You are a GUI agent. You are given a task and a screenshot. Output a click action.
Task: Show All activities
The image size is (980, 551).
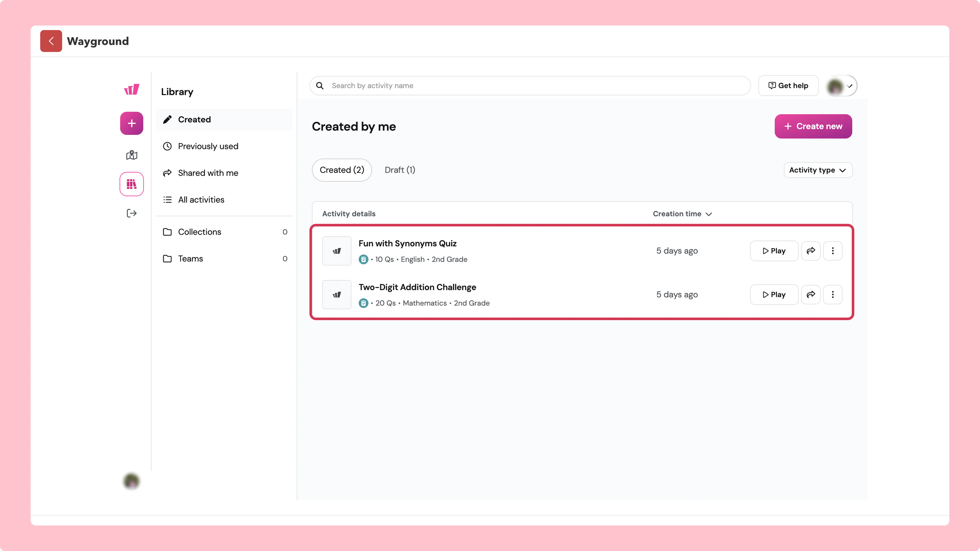coord(224,200)
